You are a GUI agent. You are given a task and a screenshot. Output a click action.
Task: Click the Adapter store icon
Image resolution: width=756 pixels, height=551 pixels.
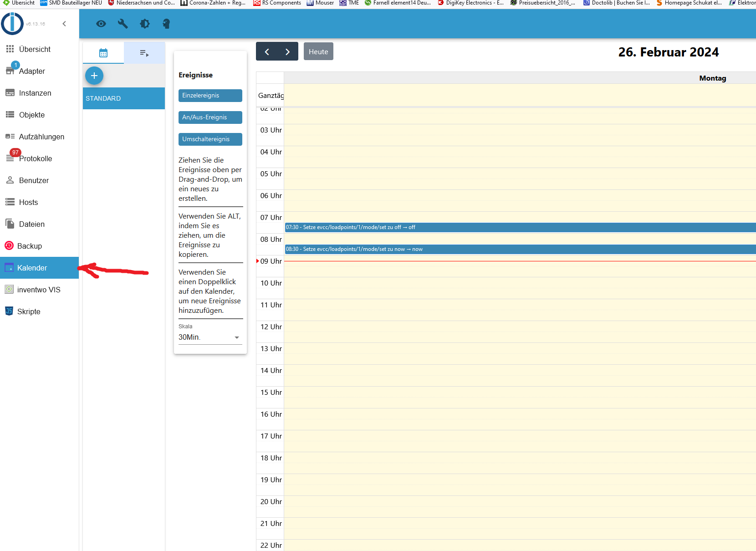point(10,71)
